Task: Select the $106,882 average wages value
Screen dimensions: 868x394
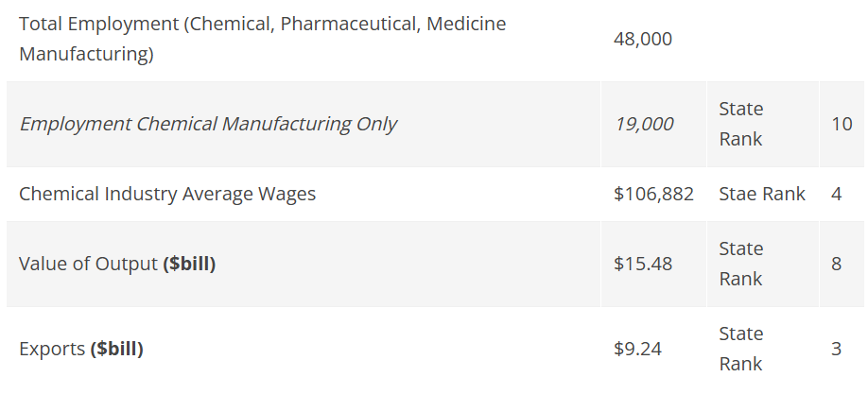Action: pyautogui.click(x=653, y=194)
